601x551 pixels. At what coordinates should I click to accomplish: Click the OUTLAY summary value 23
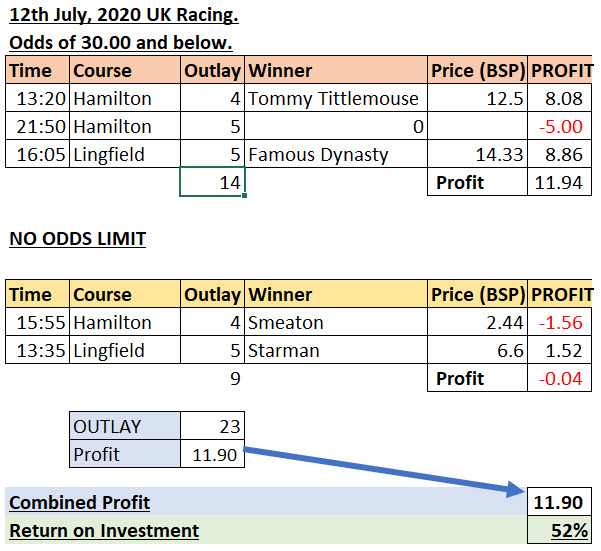click(x=212, y=426)
